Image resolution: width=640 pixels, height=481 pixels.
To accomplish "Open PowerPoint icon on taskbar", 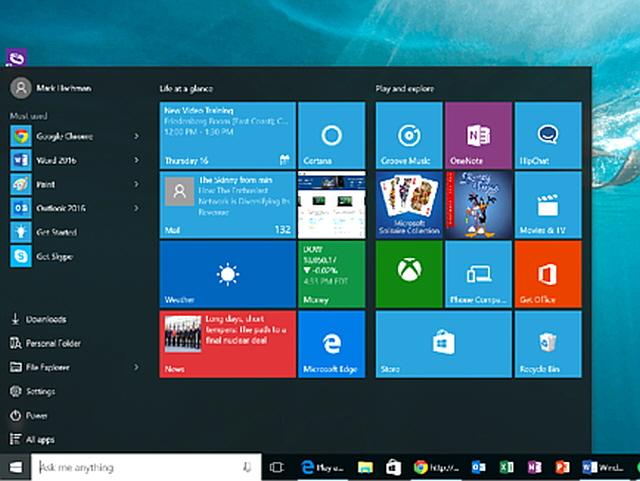I will coord(562,467).
